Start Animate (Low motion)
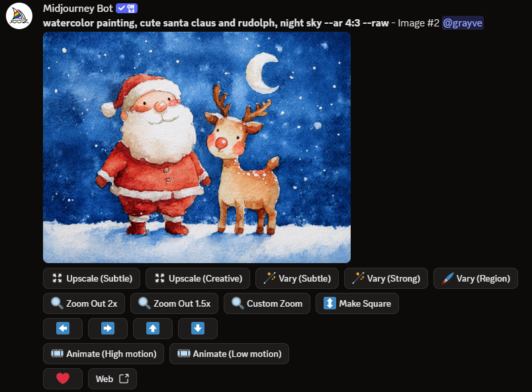532x392 pixels. click(229, 354)
